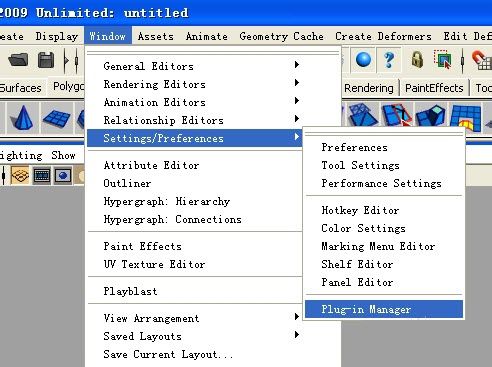
Task: Open the Attribute Editor from Window menu
Action: point(194,165)
